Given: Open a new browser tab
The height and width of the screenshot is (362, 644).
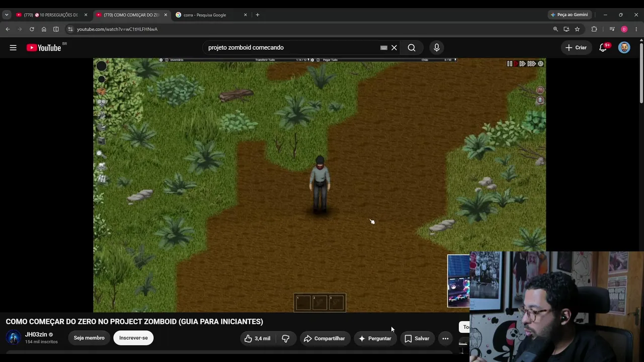Looking at the screenshot, I should click(x=258, y=15).
